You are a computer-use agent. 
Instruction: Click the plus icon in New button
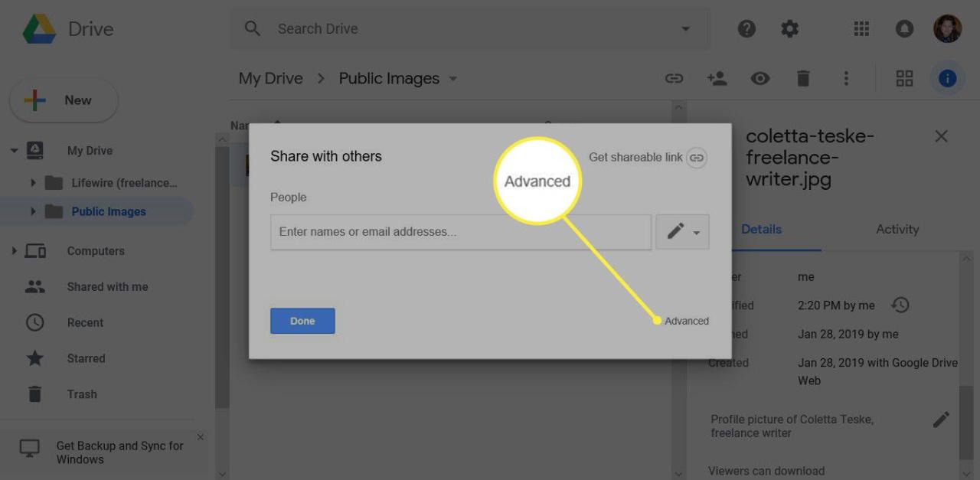[35, 100]
